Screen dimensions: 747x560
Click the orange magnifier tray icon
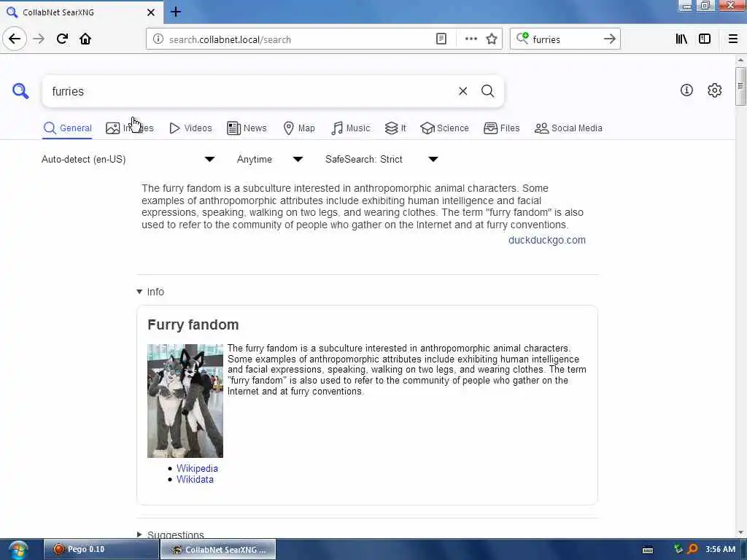click(692, 548)
